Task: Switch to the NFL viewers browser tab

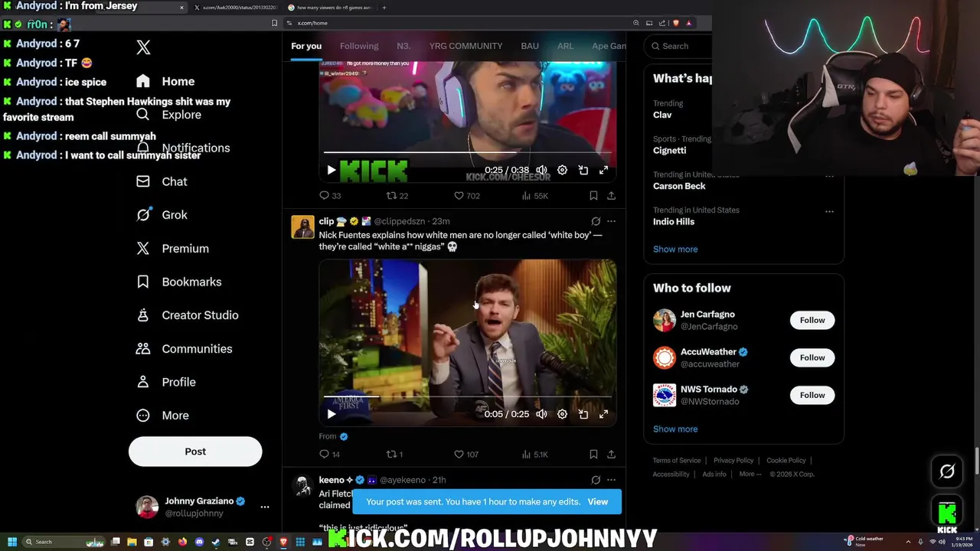Action: [330, 8]
